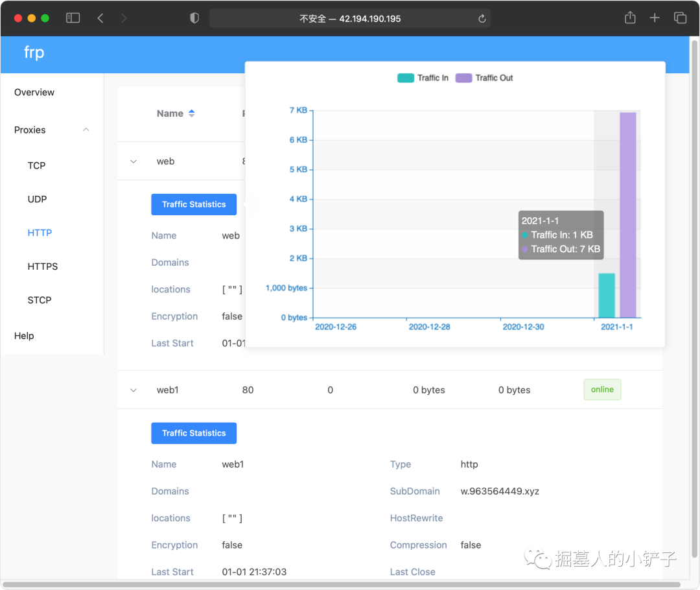
Task: Sort the table by the Name column arrows
Action: tap(191, 113)
